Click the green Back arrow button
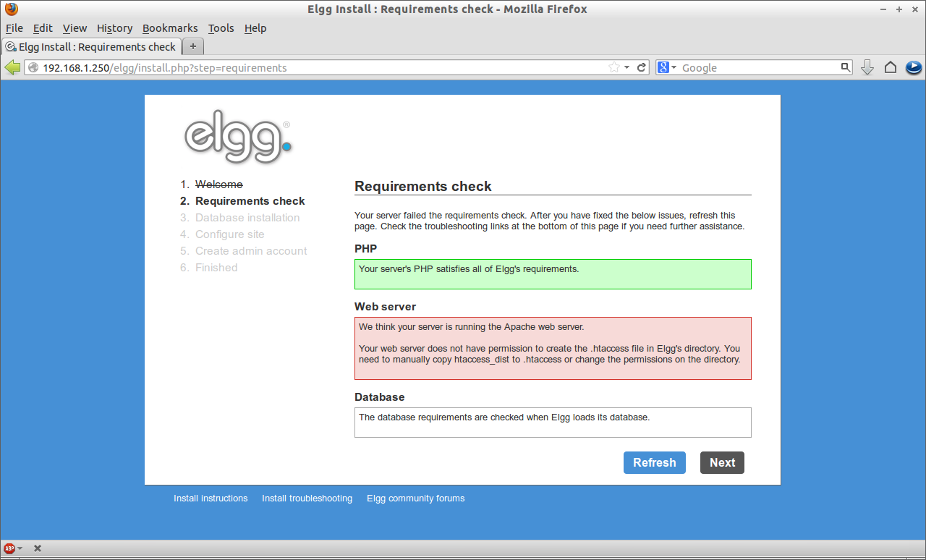The image size is (926, 560). pos(12,67)
